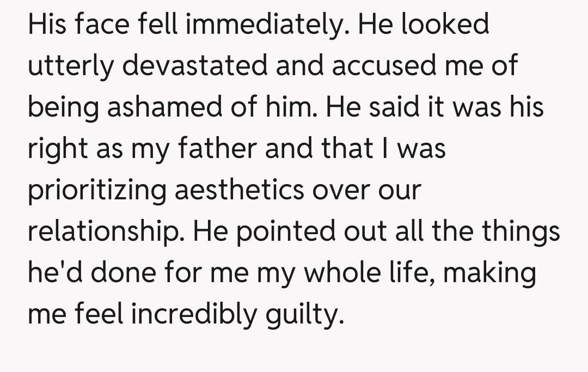Image resolution: width=588 pixels, height=372 pixels.
Task: Place cursor on the word "right"
Action: click(58, 150)
